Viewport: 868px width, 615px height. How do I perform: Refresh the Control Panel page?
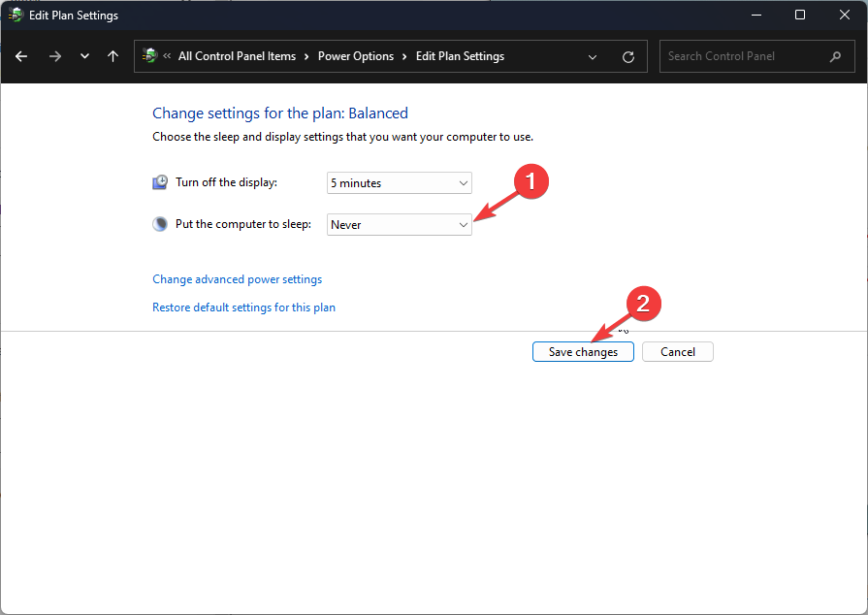tap(628, 56)
